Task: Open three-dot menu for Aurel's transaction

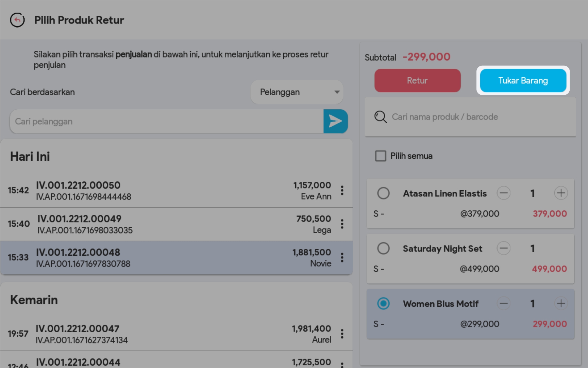Action: [342, 334]
